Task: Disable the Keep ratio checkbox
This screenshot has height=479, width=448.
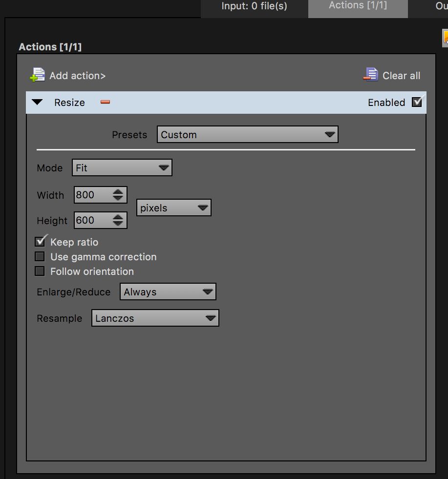Action: (40, 242)
